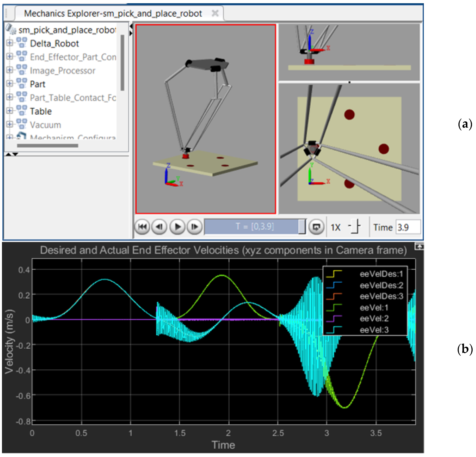
Task: Expand the Part tree node
Action: (10, 84)
